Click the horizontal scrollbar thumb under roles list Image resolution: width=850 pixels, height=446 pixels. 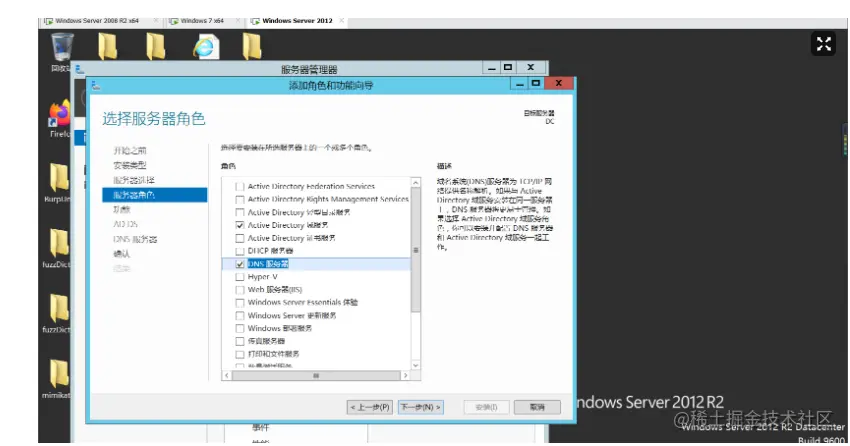(316, 376)
